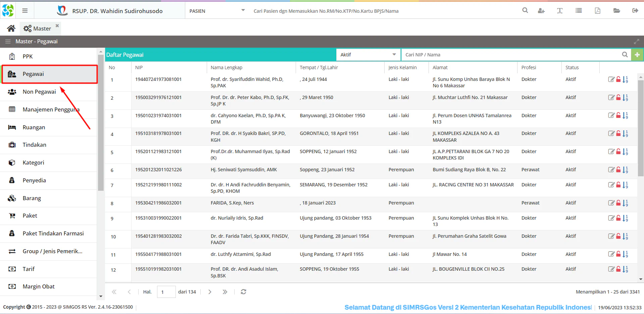This screenshot has width=644, height=314.
Task: Open Non Pegawai in sidebar
Action: (49, 92)
